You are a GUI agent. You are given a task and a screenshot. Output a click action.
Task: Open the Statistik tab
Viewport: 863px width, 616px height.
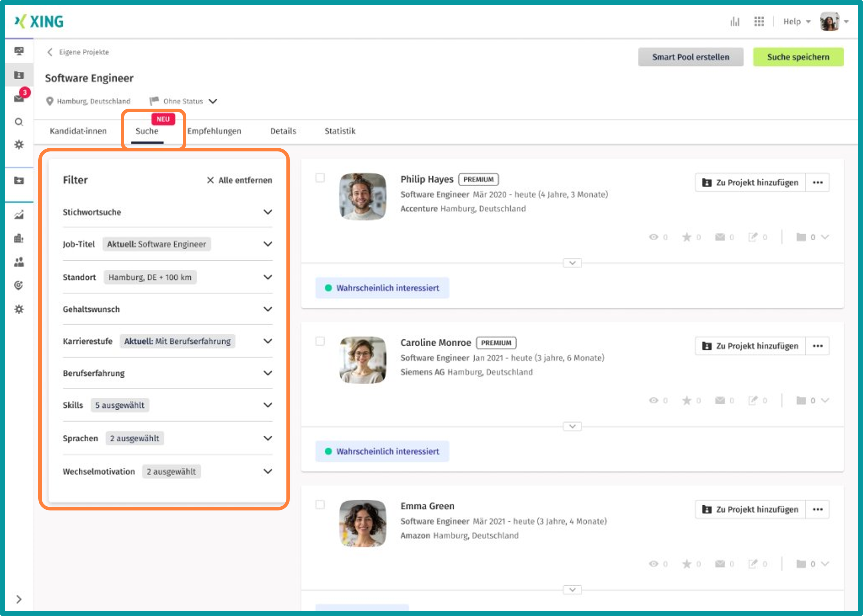click(340, 131)
